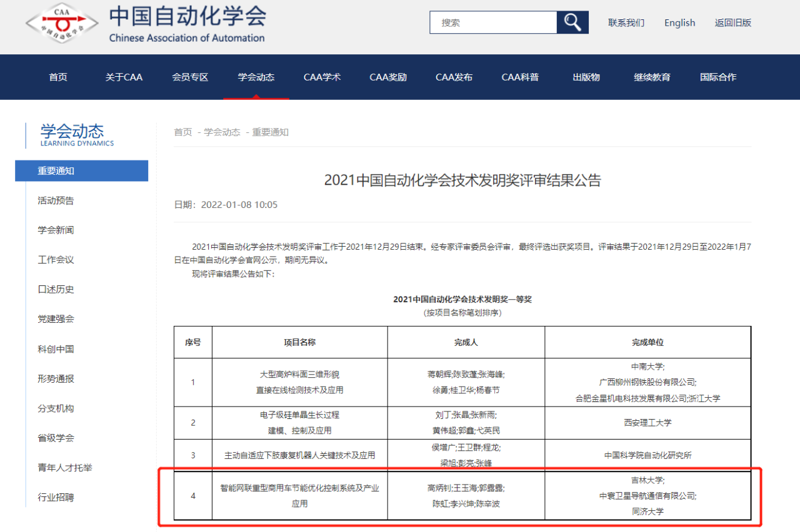The image size is (800, 532).
Task: Click the magnifier search button
Action: point(572,22)
